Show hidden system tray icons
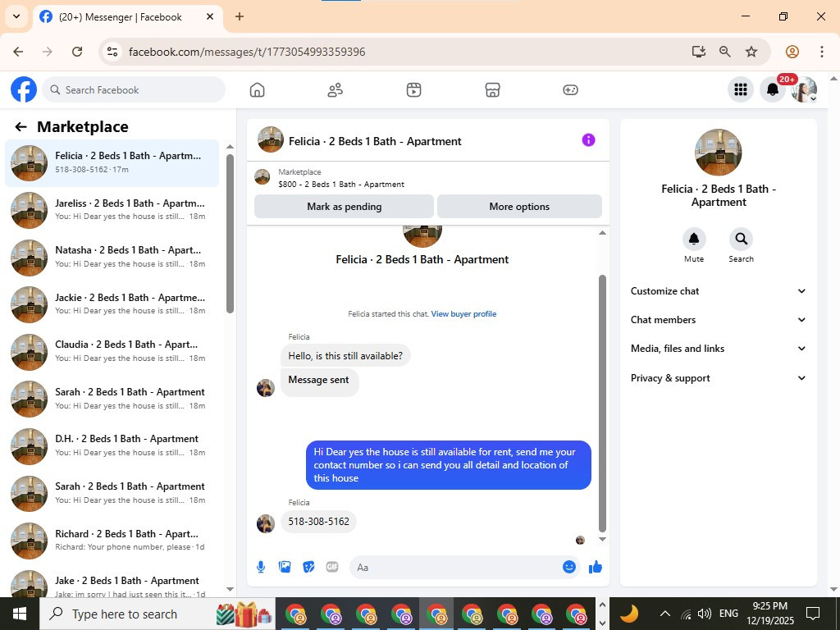840x630 pixels. (x=664, y=614)
